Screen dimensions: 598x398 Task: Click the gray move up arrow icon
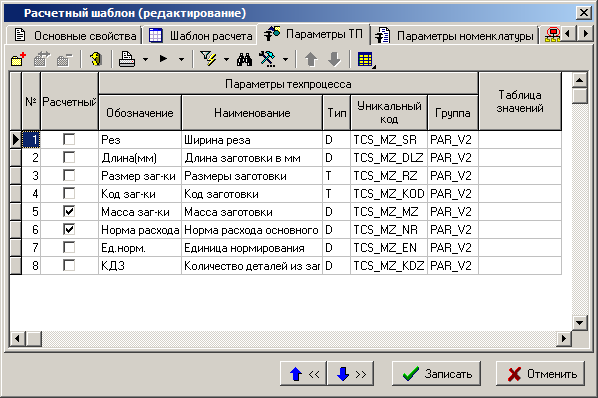(x=311, y=59)
